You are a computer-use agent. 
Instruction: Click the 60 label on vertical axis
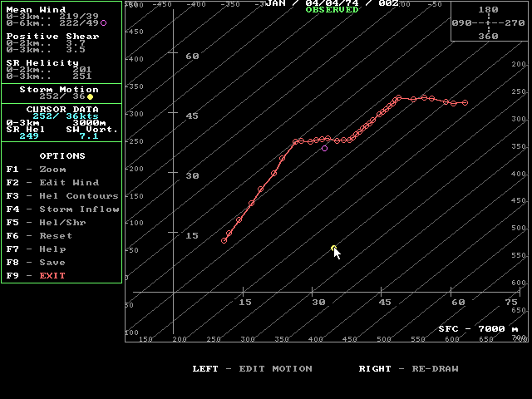click(x=192, y=57)
